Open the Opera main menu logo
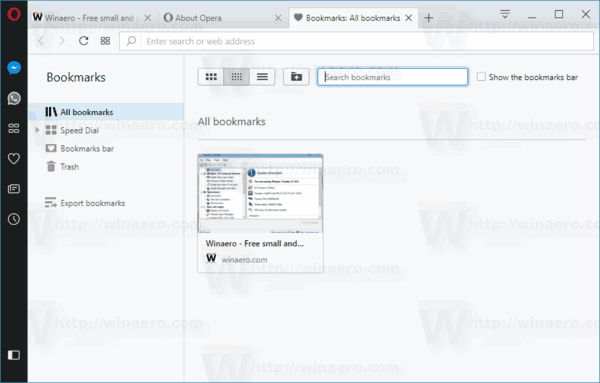 (x=14, y=15)
